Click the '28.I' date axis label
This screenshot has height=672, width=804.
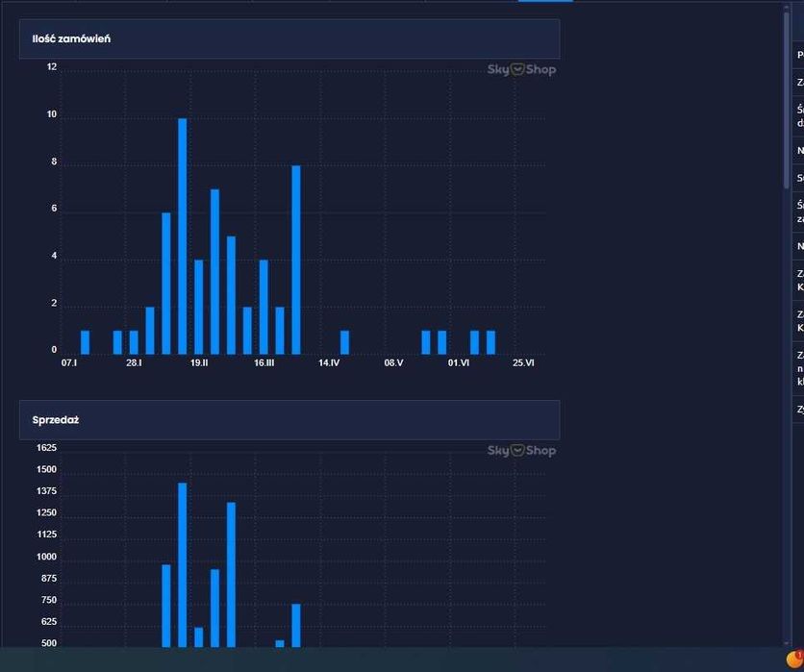(134, 362)
